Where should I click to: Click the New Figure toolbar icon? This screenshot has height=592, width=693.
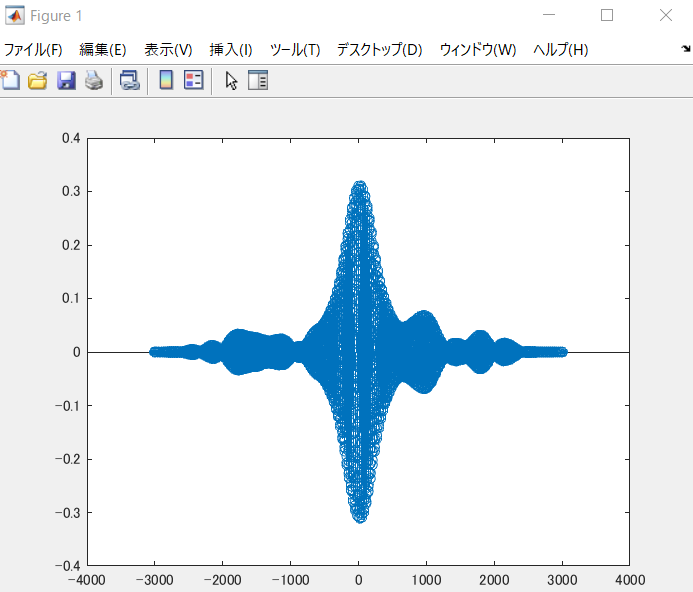coord(10,80)
